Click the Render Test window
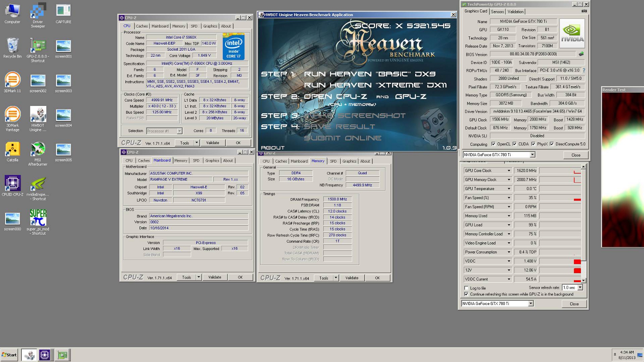 pos(623,167)
